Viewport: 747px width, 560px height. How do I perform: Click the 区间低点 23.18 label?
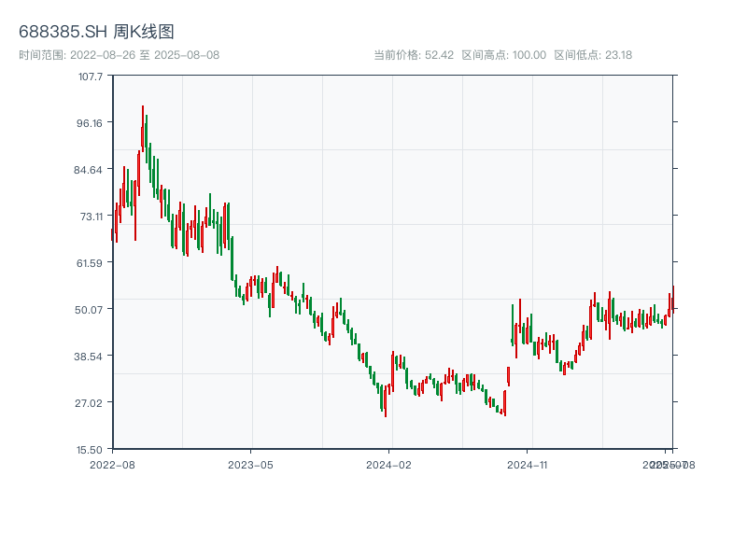(x=593, y=54)
